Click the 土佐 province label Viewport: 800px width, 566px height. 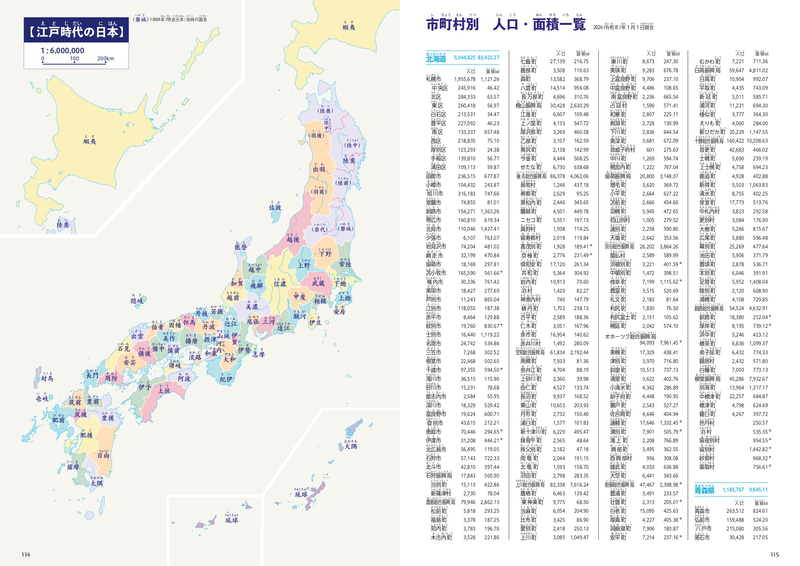coord(163,390)
